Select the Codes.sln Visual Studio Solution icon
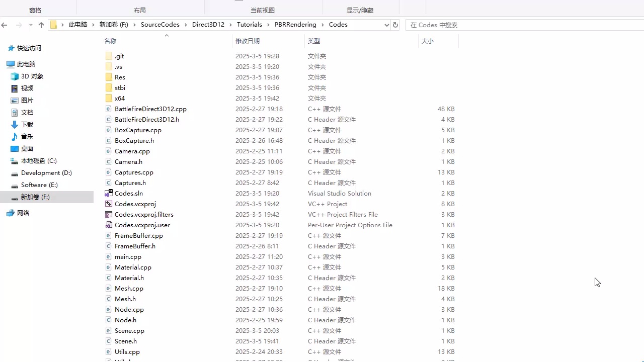This screenshot has width=644, height=362. tap(109, 193)
